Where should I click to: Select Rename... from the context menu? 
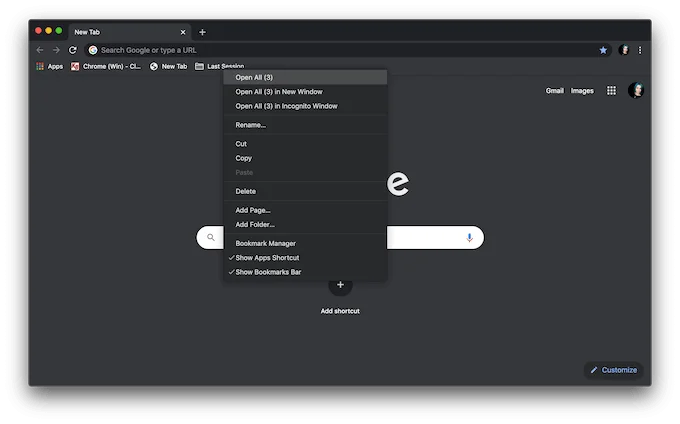(305, 125)
